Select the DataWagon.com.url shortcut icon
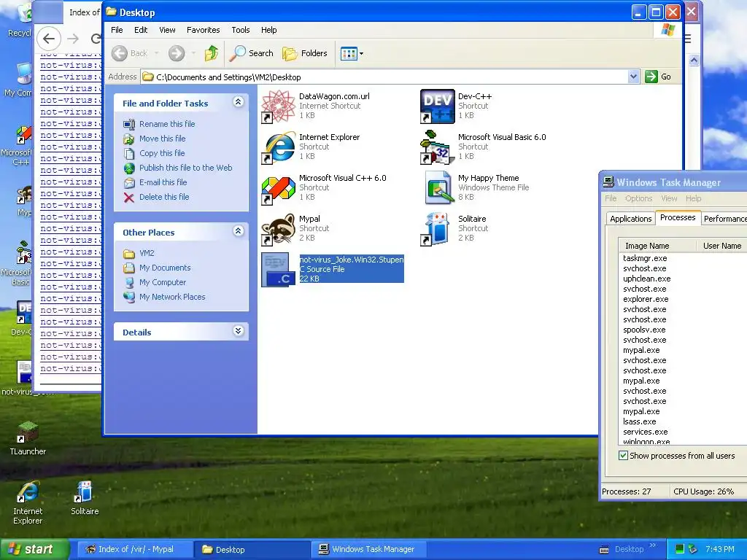This screenshot has width=747, height=560. [x=278, y=106]
